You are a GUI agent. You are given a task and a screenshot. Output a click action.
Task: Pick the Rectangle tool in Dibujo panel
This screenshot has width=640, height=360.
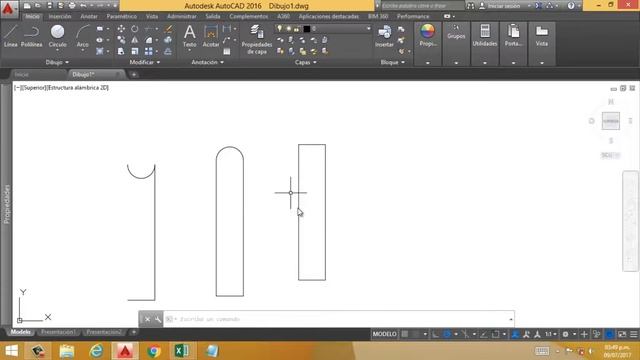(100, 29)
